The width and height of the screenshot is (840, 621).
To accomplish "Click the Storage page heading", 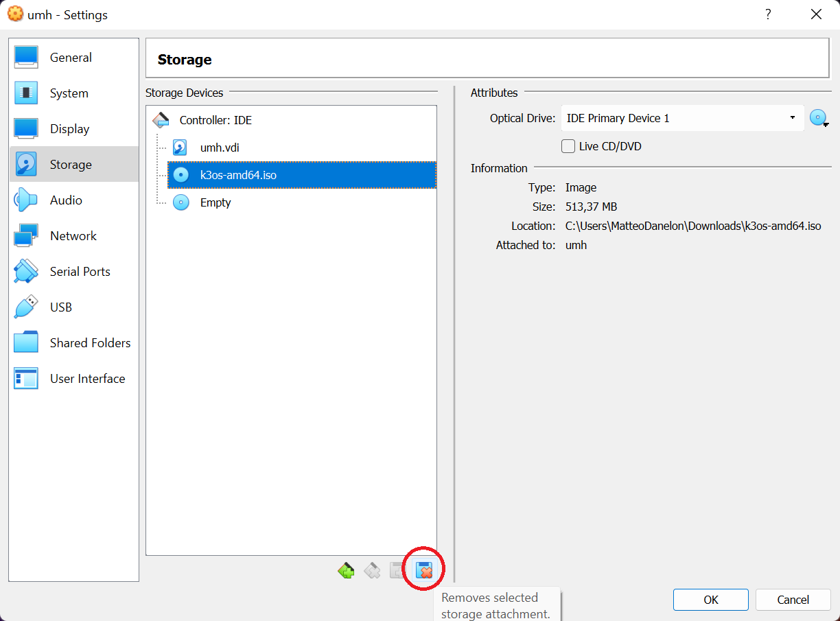I will point(185,60).
